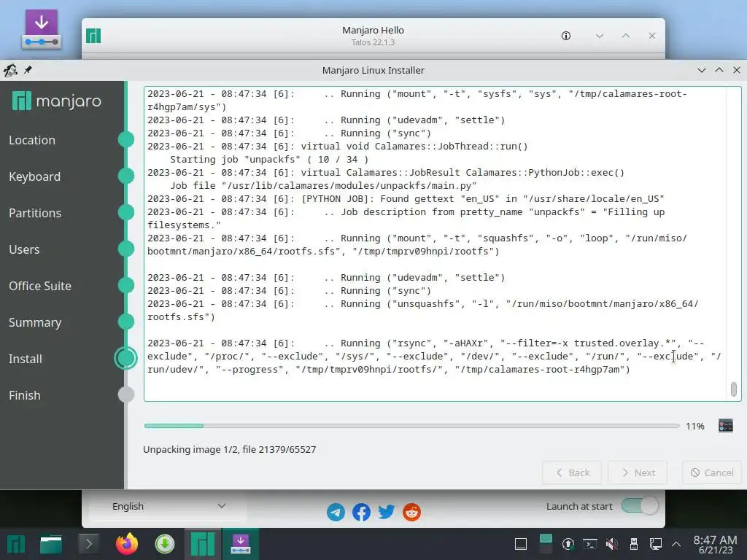Switch to Manjaro Hello taskbar entry
Viewport: 747px width, 560px height.
pyautogui.click(x=203, y=544)
